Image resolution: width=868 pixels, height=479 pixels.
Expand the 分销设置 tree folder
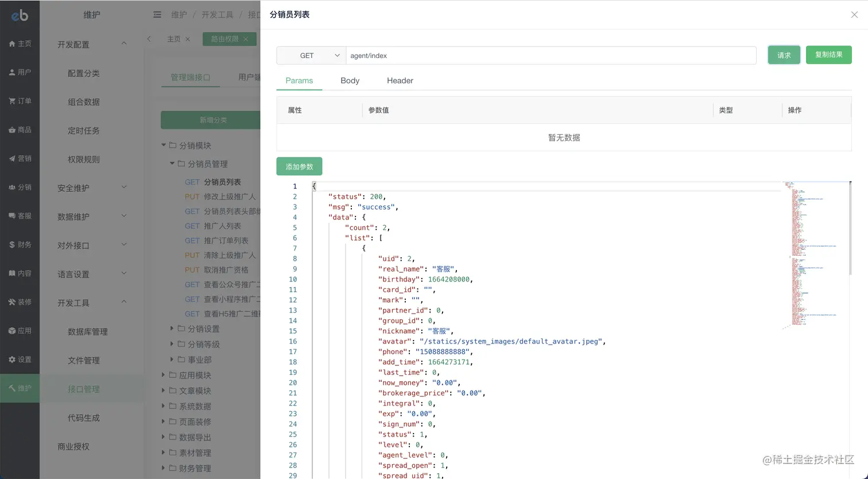click(x=172, y=329)
